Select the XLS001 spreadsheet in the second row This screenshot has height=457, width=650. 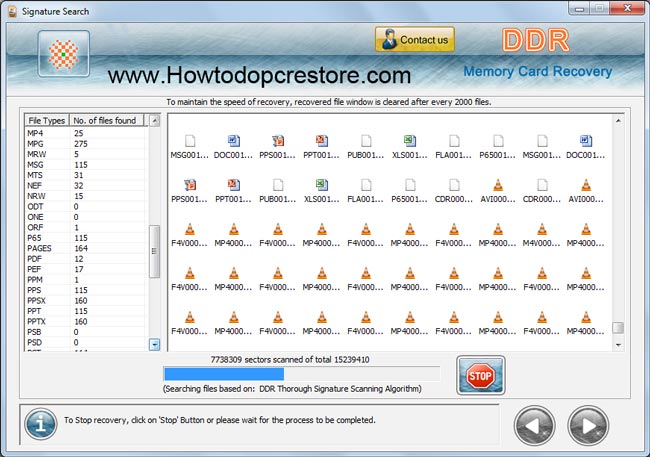click(x=321, y=191)
